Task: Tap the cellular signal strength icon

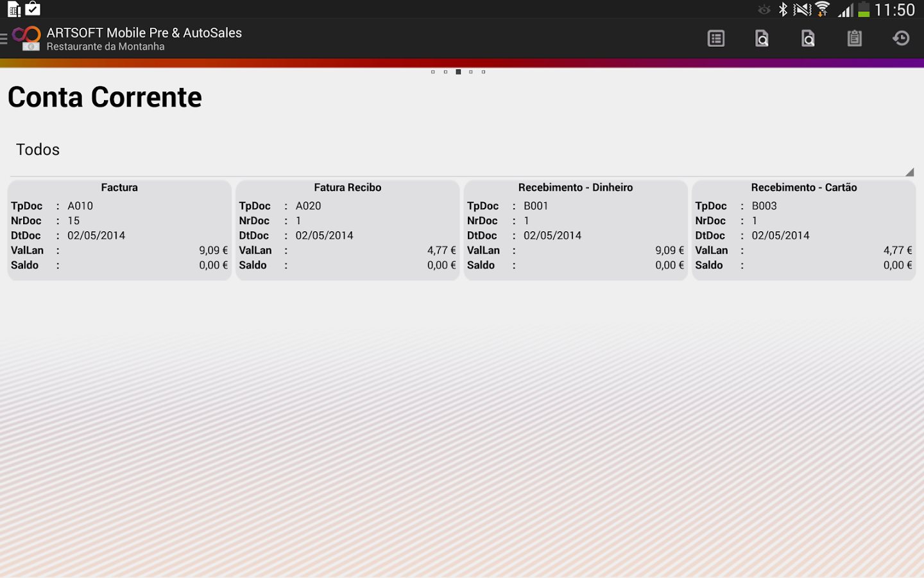Action: click(x=845, y=10)
